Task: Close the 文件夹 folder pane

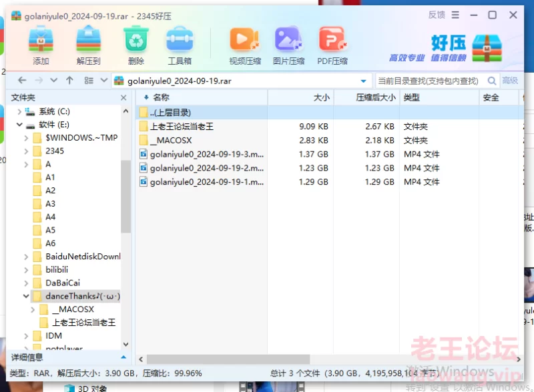Action: point(123,98)
